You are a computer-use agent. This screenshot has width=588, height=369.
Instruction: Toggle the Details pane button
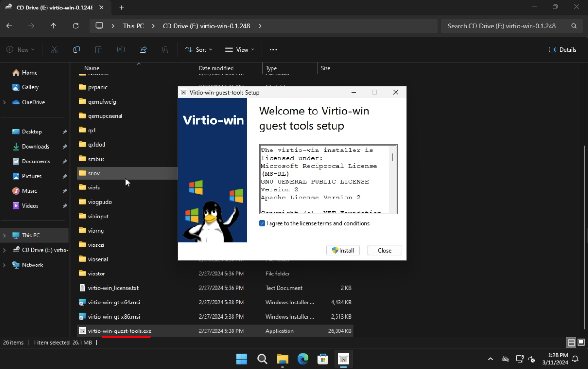click(562, 50)
